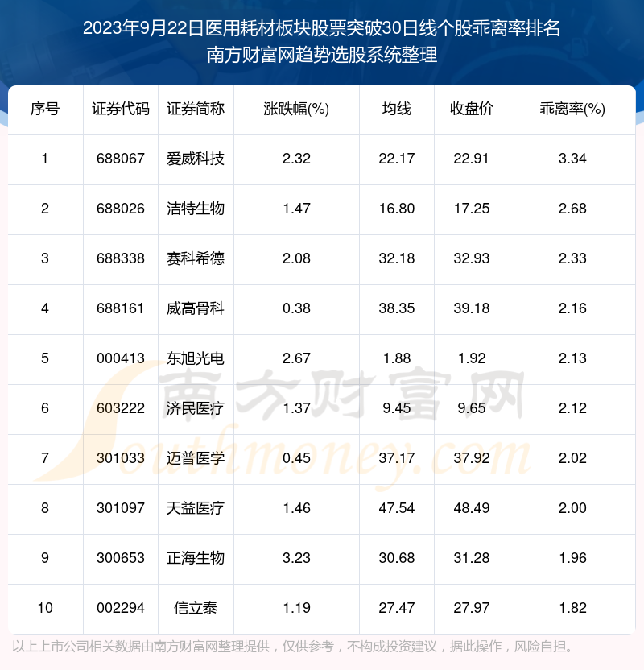Click the 均线 column header
This screenshot has height=670, width=644.
click(397, 109)
